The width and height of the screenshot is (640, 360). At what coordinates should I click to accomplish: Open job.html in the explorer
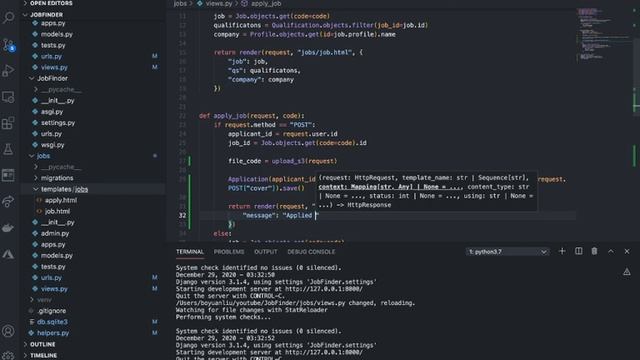click(57, 211)
